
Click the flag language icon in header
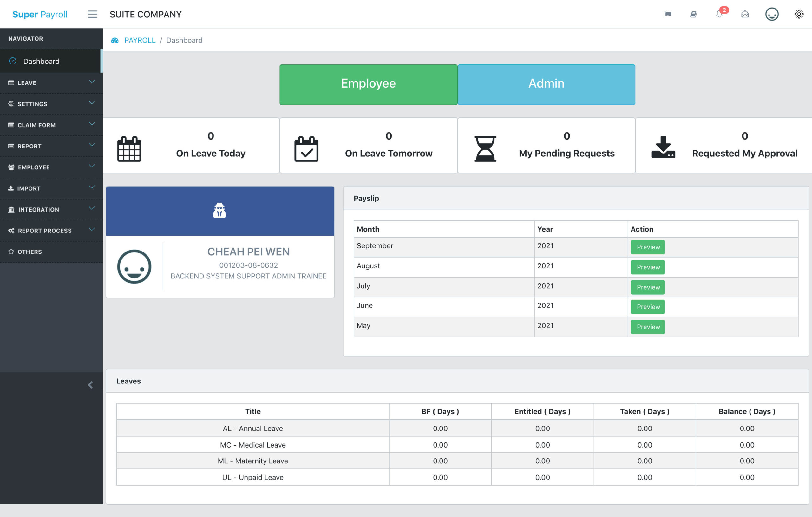tap(668, 14)
